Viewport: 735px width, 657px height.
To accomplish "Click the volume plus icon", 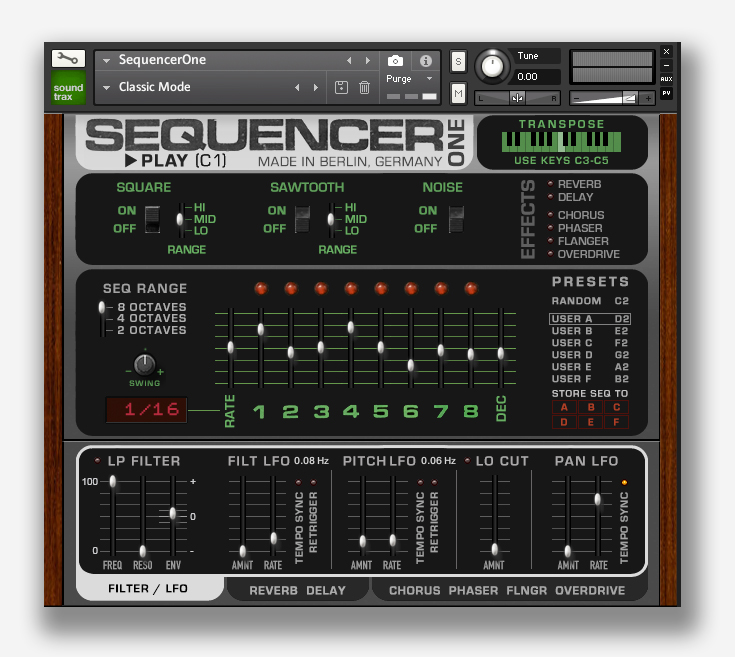I will click(648, 98).
